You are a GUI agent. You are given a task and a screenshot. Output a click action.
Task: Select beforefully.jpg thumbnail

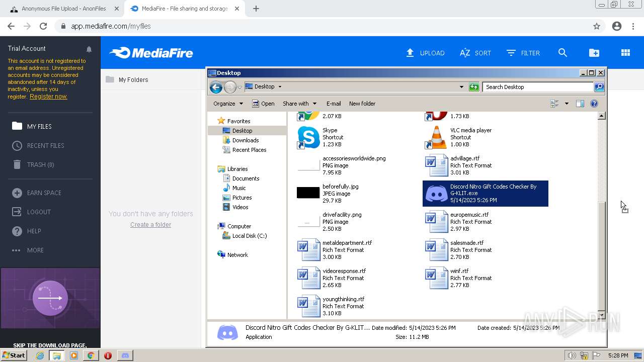click(308, 193)
